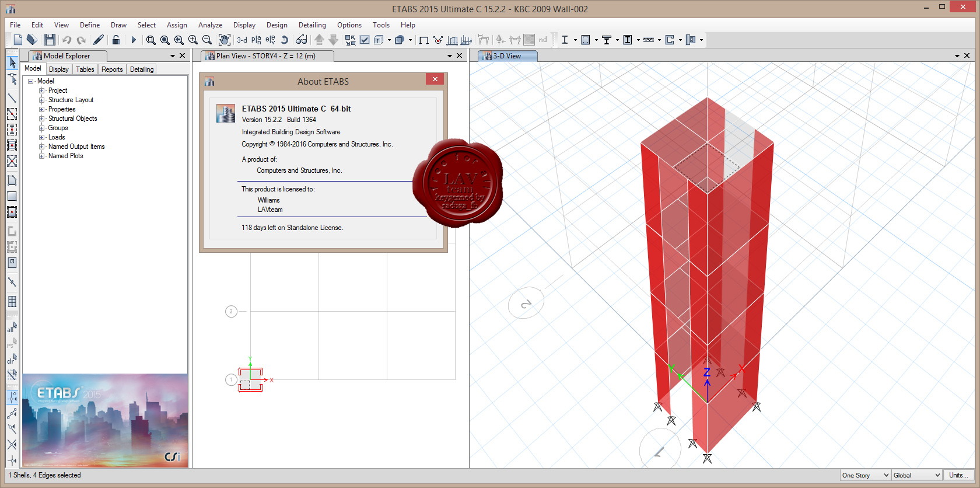This screenshot has width=980, height=488.
Task: Activate the Plan View STORY4 tab
Action: tap(267, 56)
